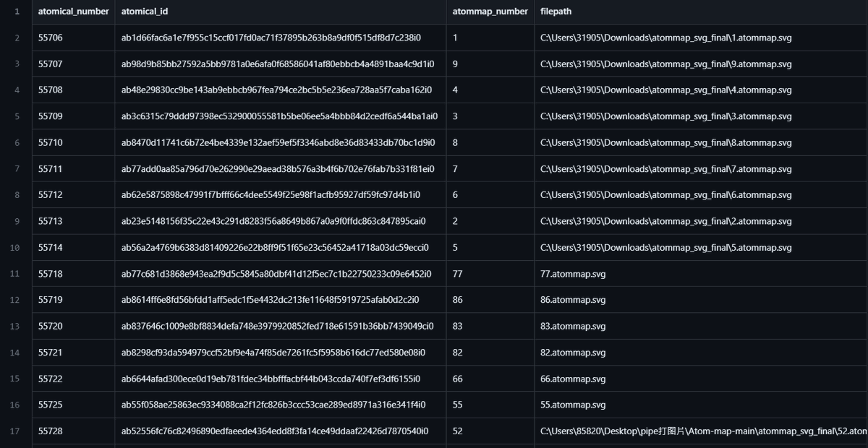This screenshot has height=448, width=868.
Task: Select the cell containing 55712
Action: pos(73,195)
